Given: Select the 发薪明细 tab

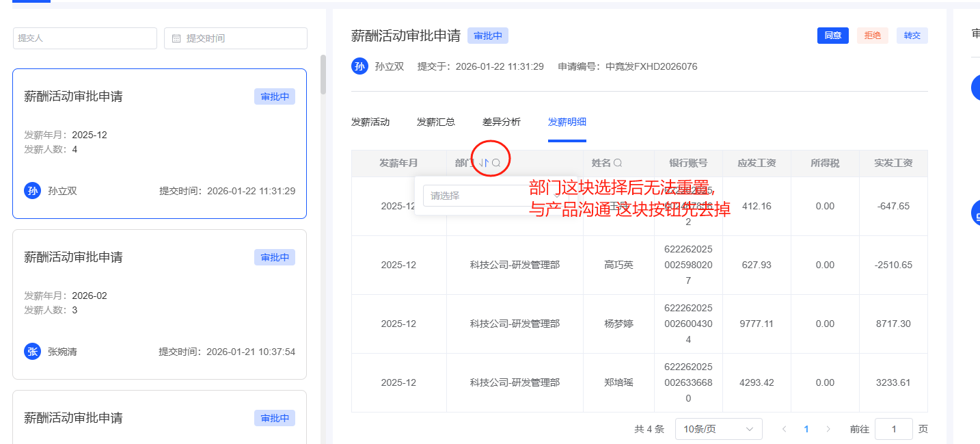Looking at the screenshot, I should click(567, 122).
